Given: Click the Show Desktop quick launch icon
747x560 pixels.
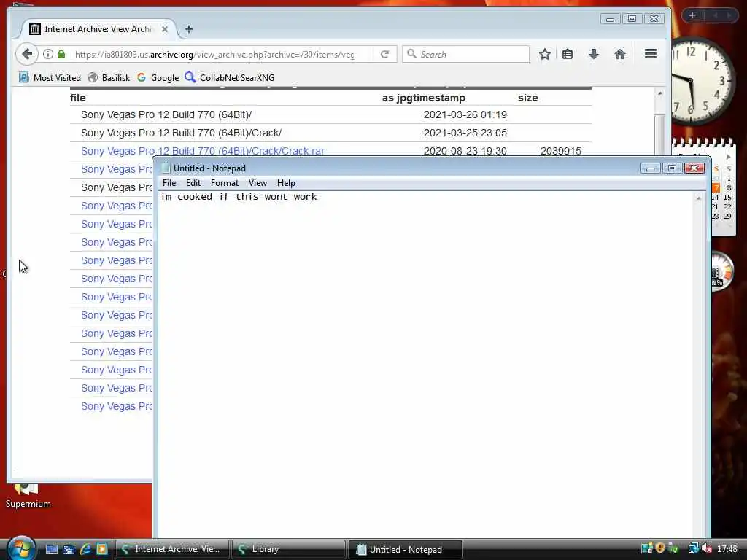Looking at the screenshot, I should coord(52,549).
